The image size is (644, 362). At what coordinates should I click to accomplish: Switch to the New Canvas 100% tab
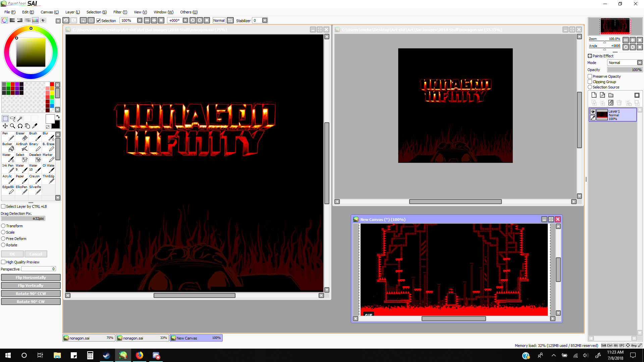pos(196,338)
